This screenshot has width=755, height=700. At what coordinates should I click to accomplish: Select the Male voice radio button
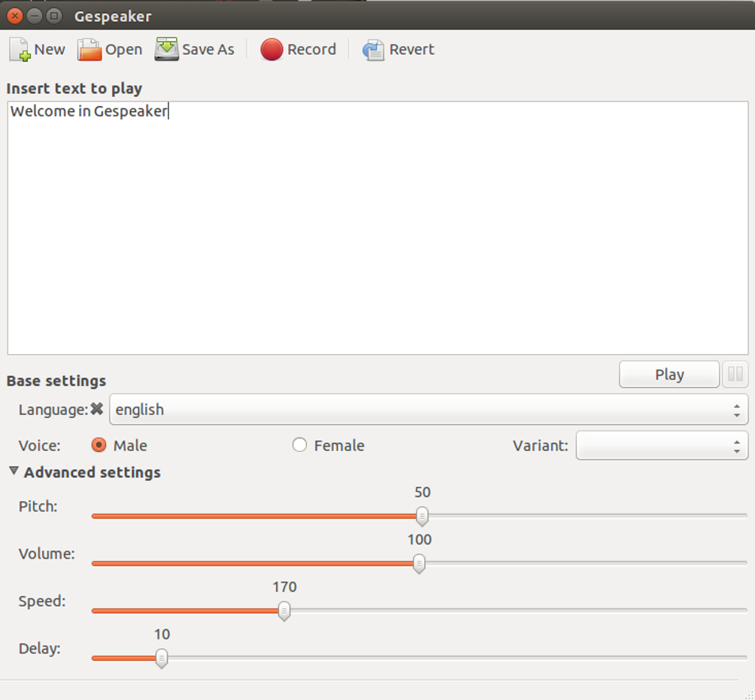click(x=99, y=445)
